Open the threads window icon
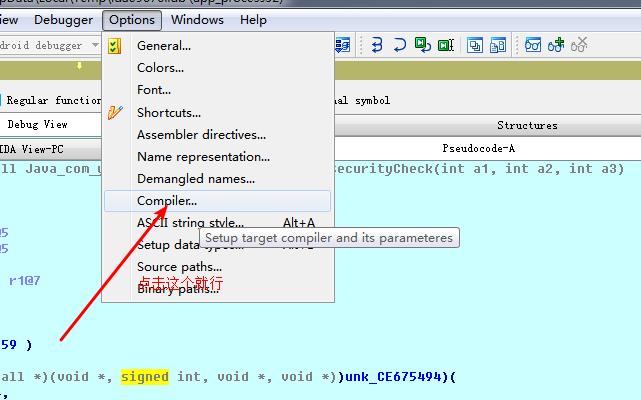Screen dimensions: 641x400 tap(475, 45)
